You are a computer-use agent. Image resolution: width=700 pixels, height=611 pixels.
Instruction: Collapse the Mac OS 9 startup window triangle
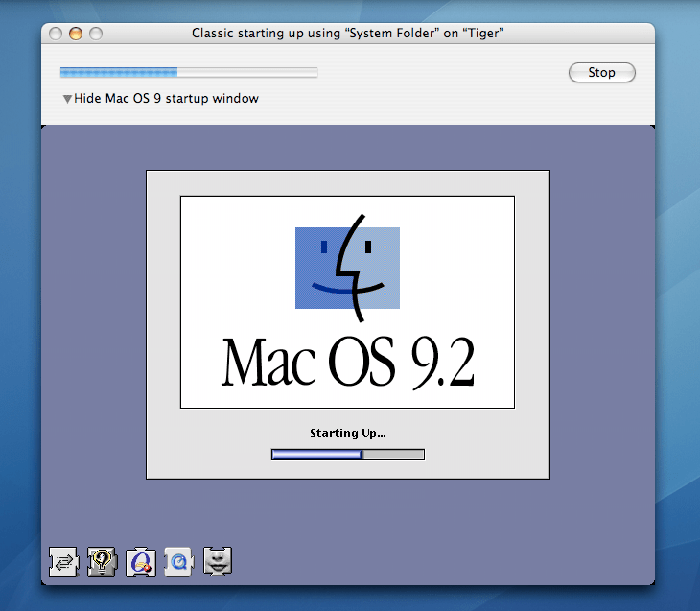click(x=67, y=99)
